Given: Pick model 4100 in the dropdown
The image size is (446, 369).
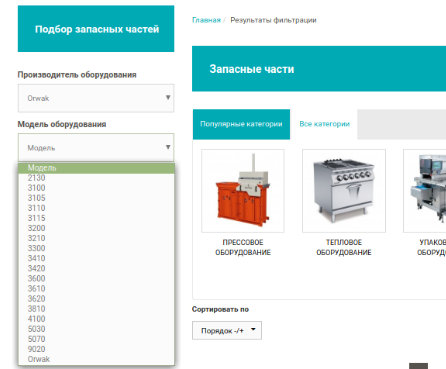Looking at the screenshot, I should 96,319.
